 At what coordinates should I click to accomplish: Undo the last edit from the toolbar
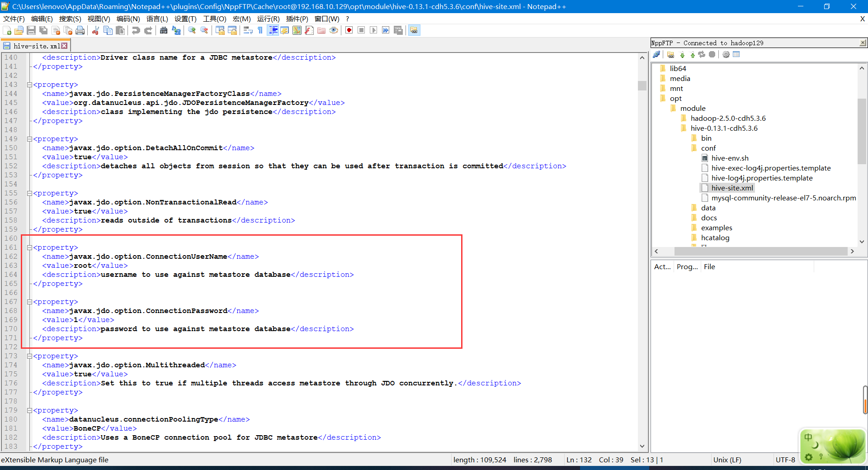pos(136,30)
